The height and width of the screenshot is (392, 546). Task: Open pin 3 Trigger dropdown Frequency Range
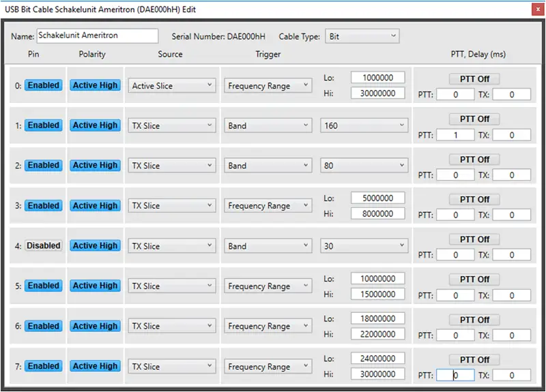(268, 206)
